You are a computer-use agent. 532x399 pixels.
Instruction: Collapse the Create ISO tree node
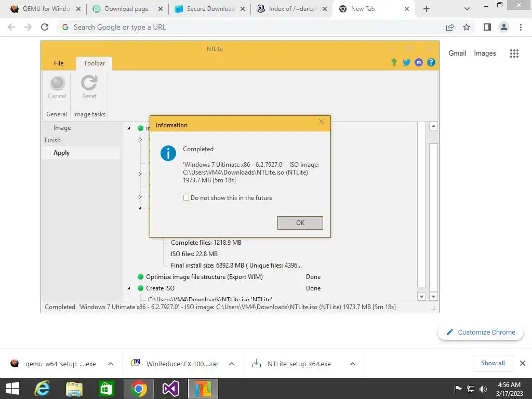(129, 288)
